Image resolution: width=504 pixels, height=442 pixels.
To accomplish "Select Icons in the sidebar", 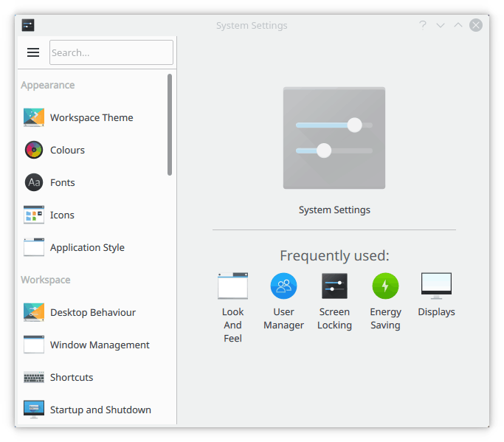I will coord(62,215).
